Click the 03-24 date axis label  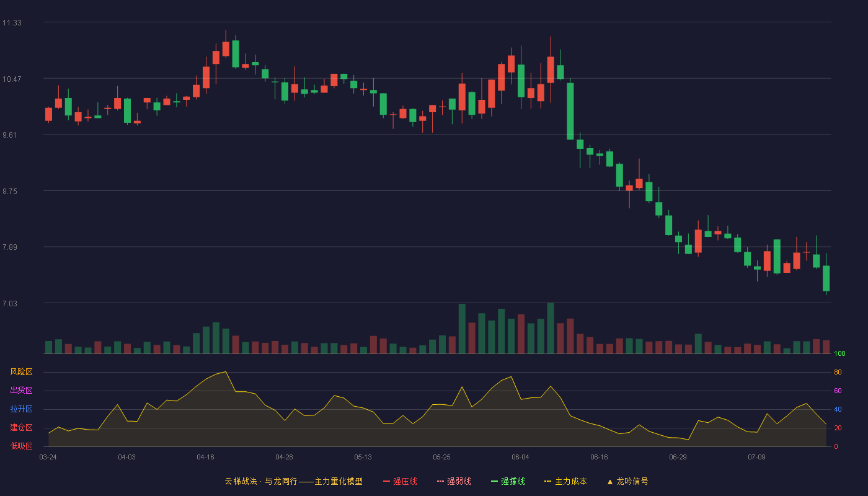(48, 457)
